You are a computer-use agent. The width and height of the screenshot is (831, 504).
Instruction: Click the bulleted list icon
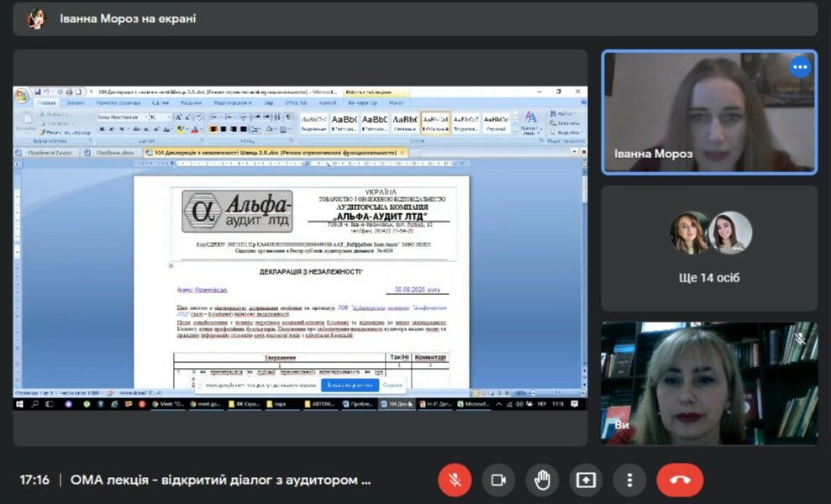(x=213, y=117)
